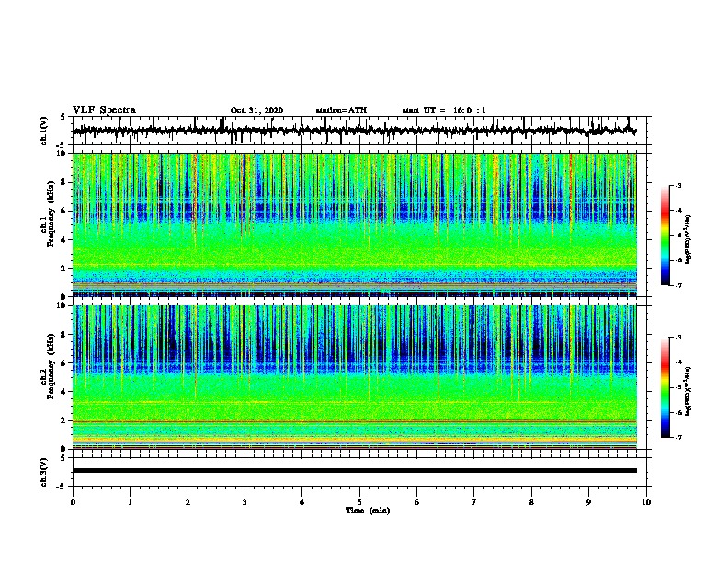
Task: Click the ch.1 spectrogram panel
Action: pyautogui.click(x=355, y=224)
